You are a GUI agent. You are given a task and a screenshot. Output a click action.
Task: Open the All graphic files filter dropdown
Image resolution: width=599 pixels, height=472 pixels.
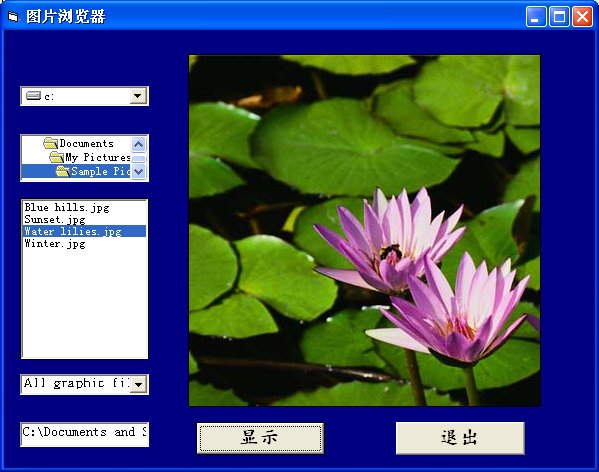pyautogui.click(x=138, y=384)
